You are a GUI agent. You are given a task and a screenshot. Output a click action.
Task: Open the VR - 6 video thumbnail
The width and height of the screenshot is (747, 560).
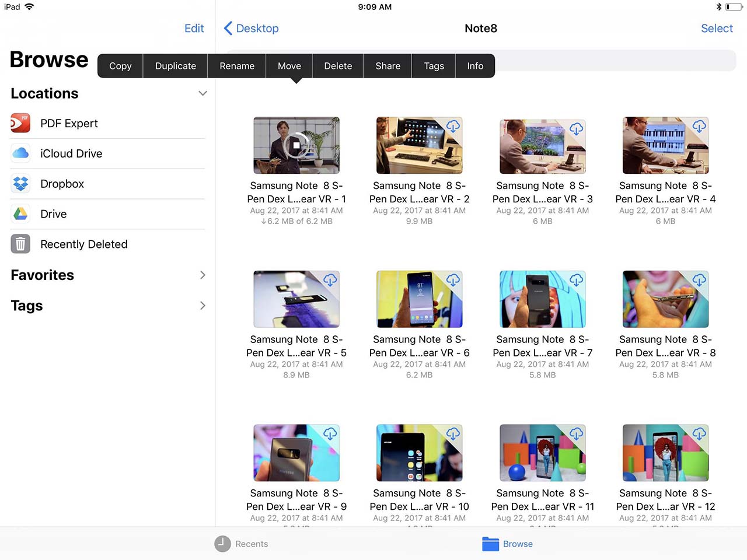(x=419, y=299)
